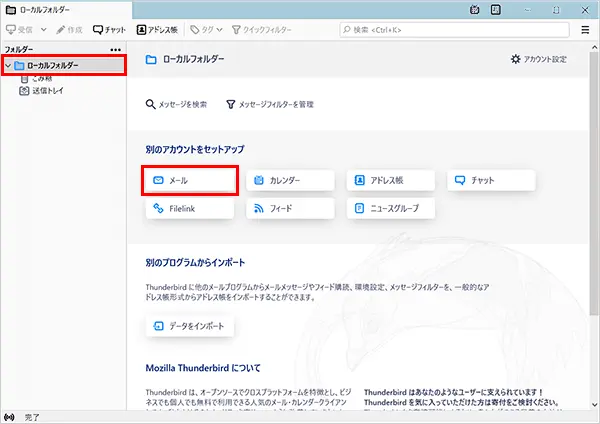
Task: Open the calendar icon in the title bar
Action: pyautogui.click(x=474, y=10)
